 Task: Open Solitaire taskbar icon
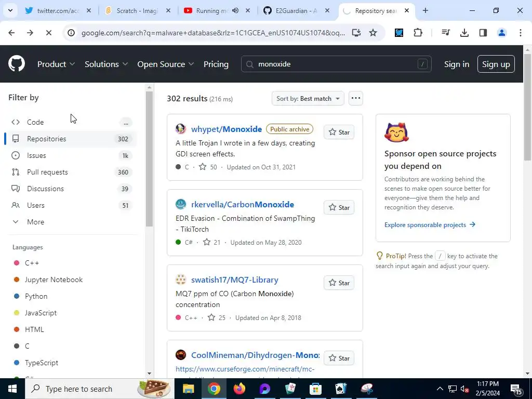[x=341, y=389]
